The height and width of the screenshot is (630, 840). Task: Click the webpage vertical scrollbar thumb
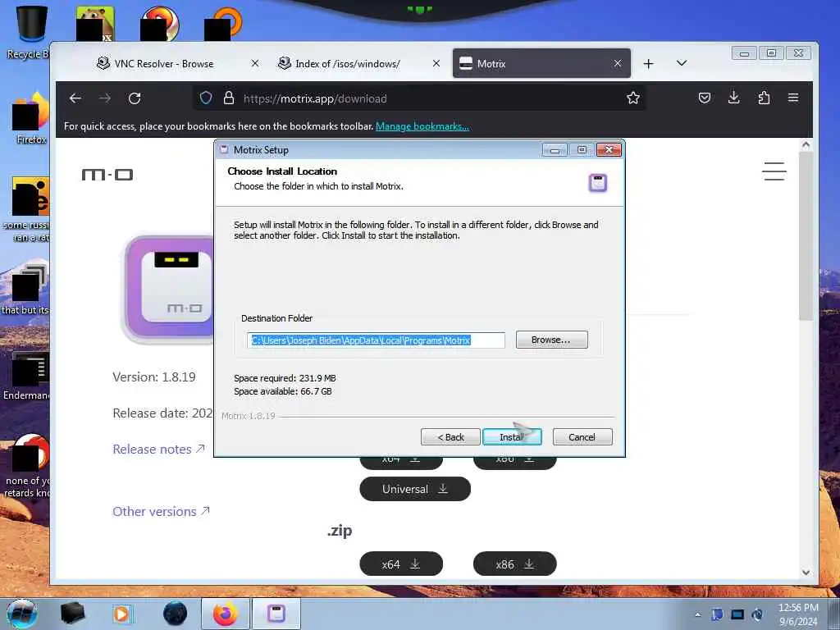pos(806,235)
